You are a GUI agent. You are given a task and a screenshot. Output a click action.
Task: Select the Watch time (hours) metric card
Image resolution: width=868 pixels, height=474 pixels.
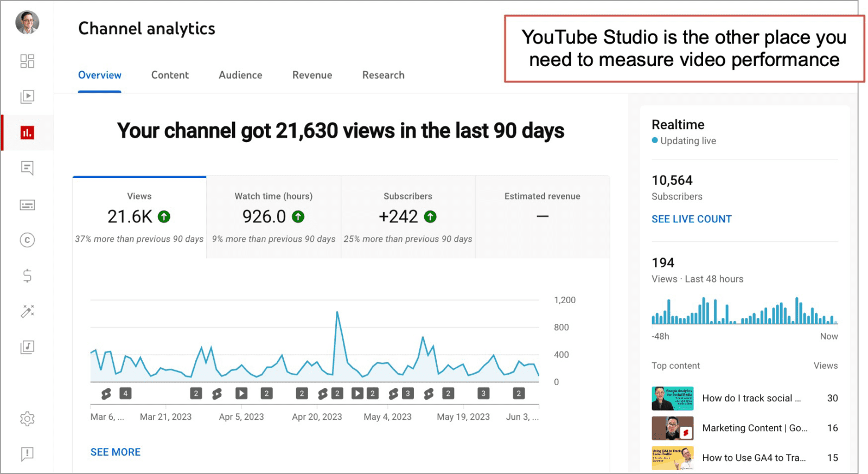pos(273,217)
